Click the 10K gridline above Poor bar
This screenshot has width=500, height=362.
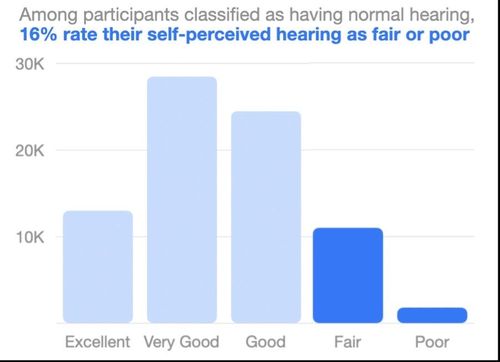(429, 236)
